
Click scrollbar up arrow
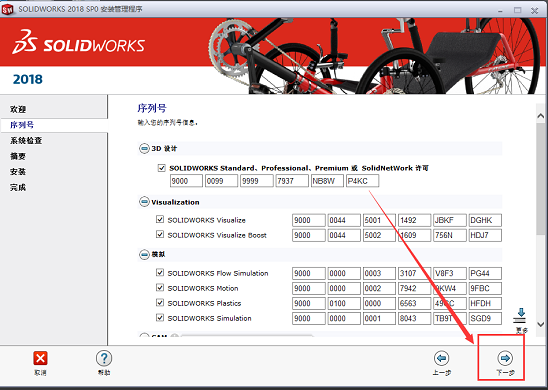tap(541, 116)
